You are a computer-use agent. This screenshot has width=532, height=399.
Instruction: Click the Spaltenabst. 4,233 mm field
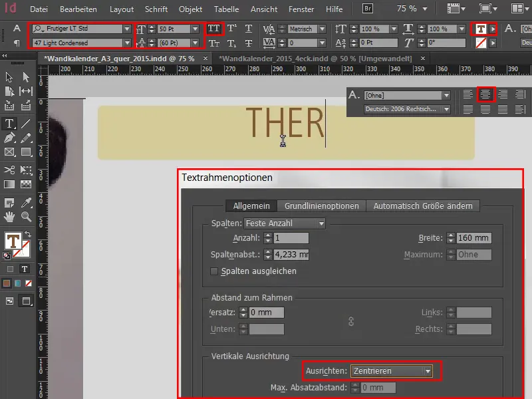(x=291, y=255)
